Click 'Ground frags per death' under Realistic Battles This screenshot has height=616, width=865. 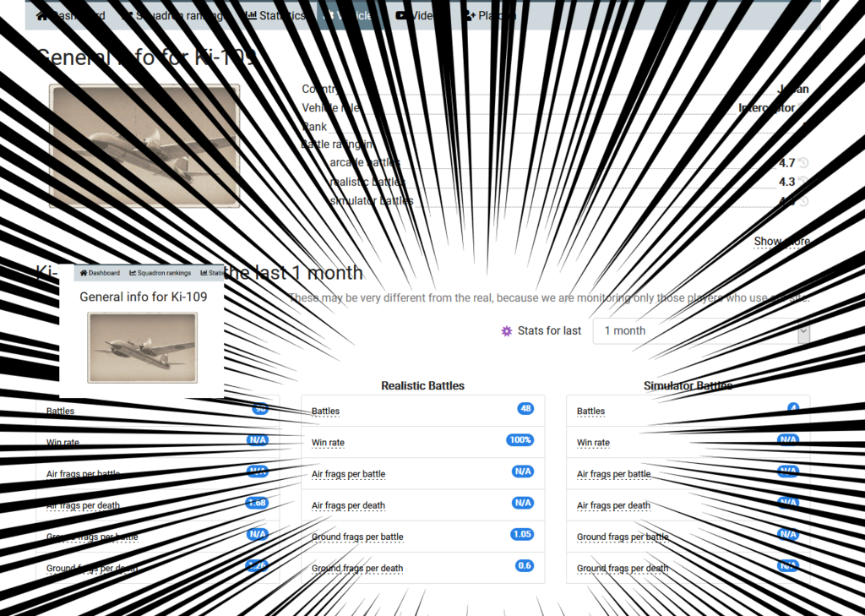[x=357, y=569]
